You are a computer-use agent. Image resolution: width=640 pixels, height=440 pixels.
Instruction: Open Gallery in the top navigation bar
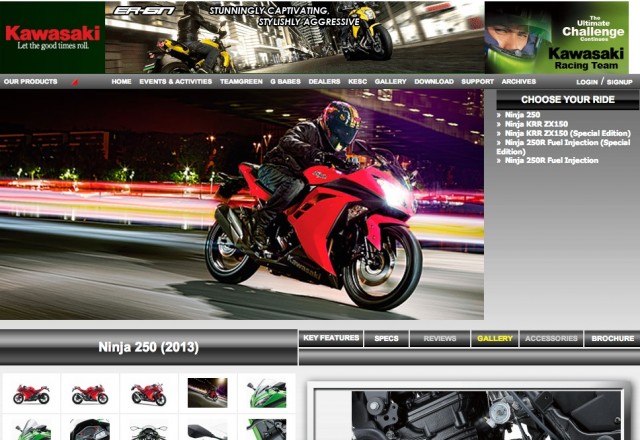(391, 82)
